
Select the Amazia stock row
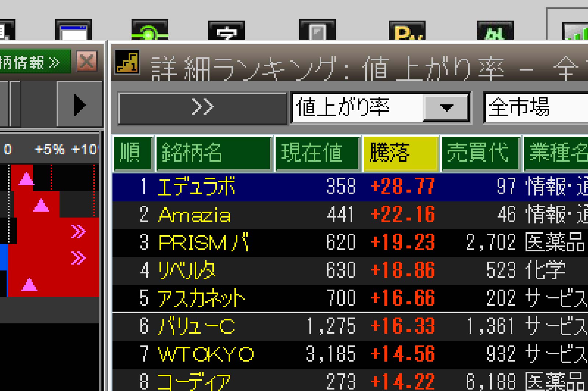point(350,215)
